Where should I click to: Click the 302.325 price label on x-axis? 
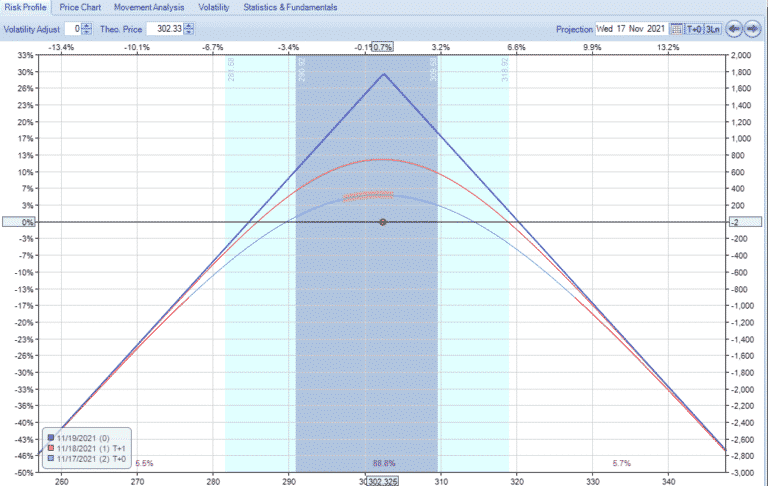tap(383, 481)
